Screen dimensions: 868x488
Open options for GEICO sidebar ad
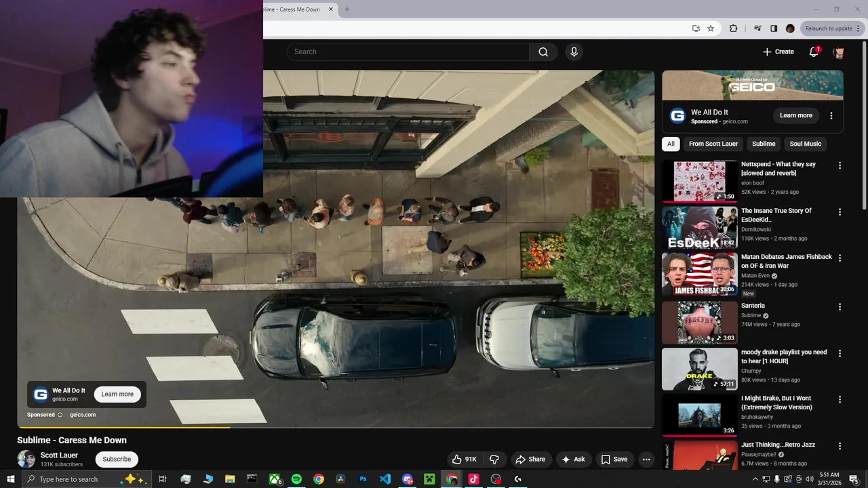(831, 116)
